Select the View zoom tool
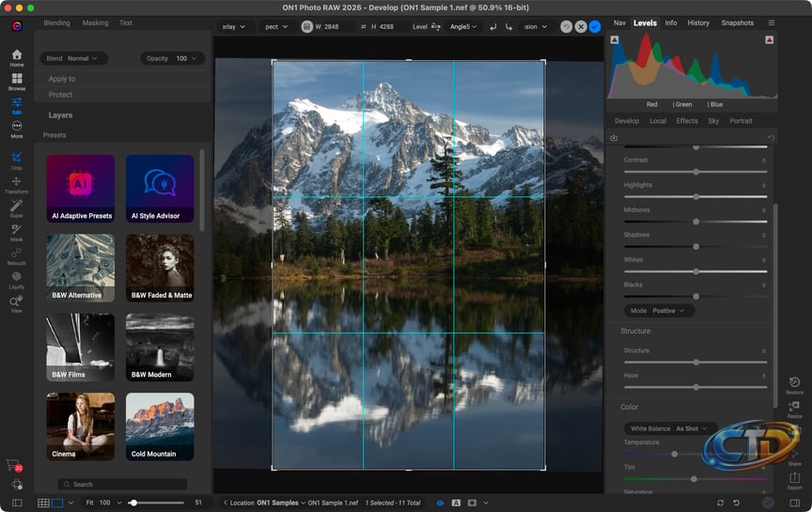Viewport: 812px width, 512px height. (x=17, y=303)
